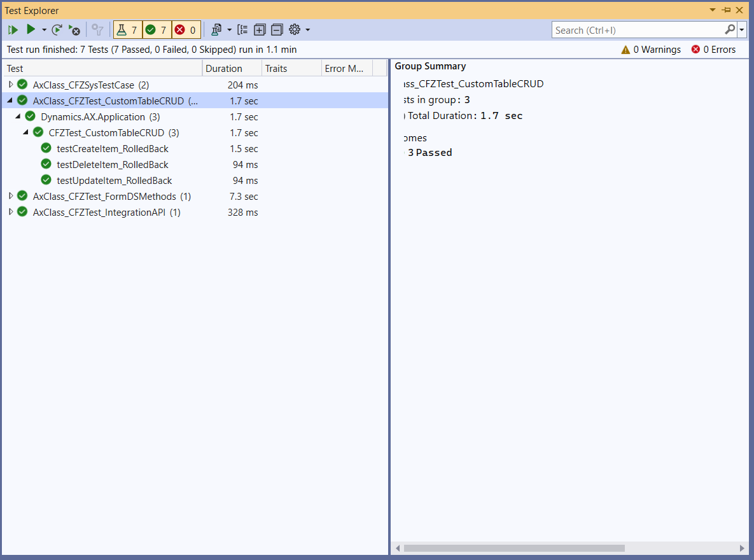Viewport: 754px width, 560px height.
Task: Select testCreateItem_RolledBack test
Action: point(112,148)
